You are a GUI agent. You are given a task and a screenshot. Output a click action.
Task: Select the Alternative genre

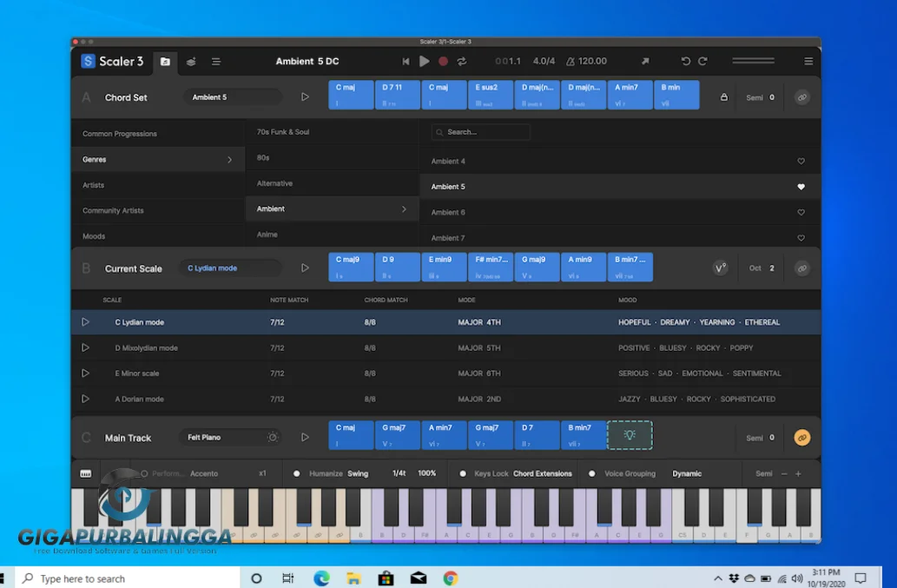(332, 183)
